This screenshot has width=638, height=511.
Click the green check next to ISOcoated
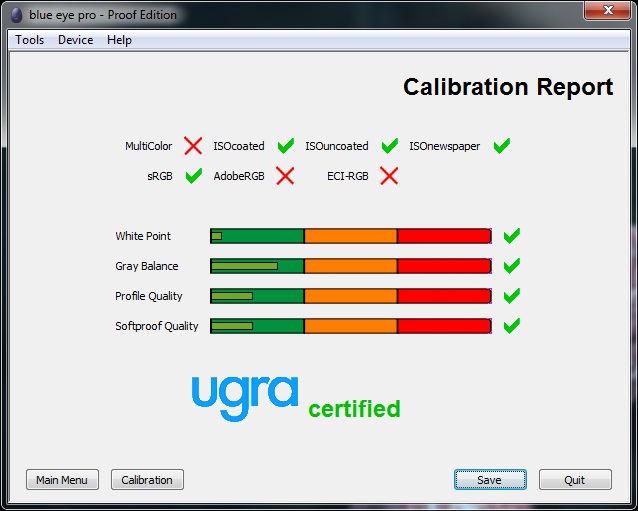[x=286, y=146]
